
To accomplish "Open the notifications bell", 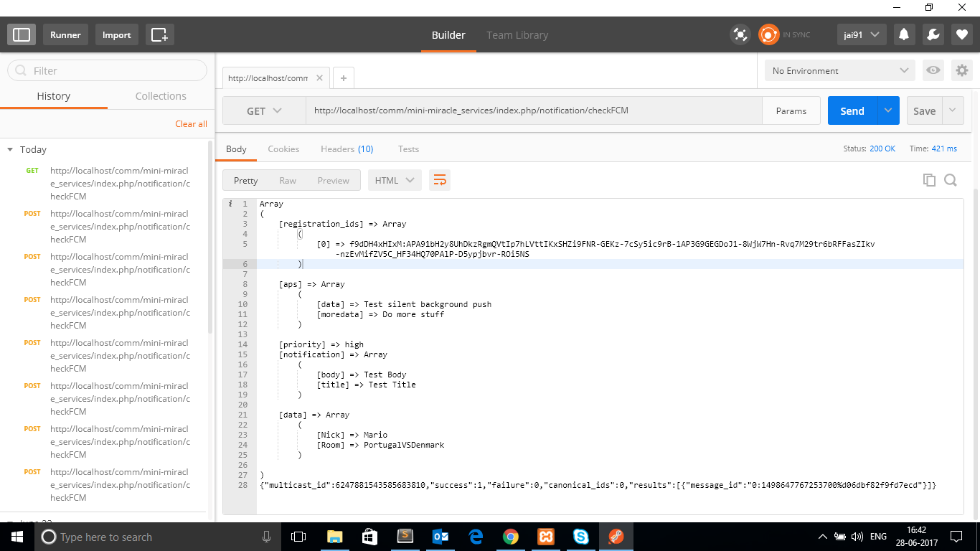I will [904, 34].
